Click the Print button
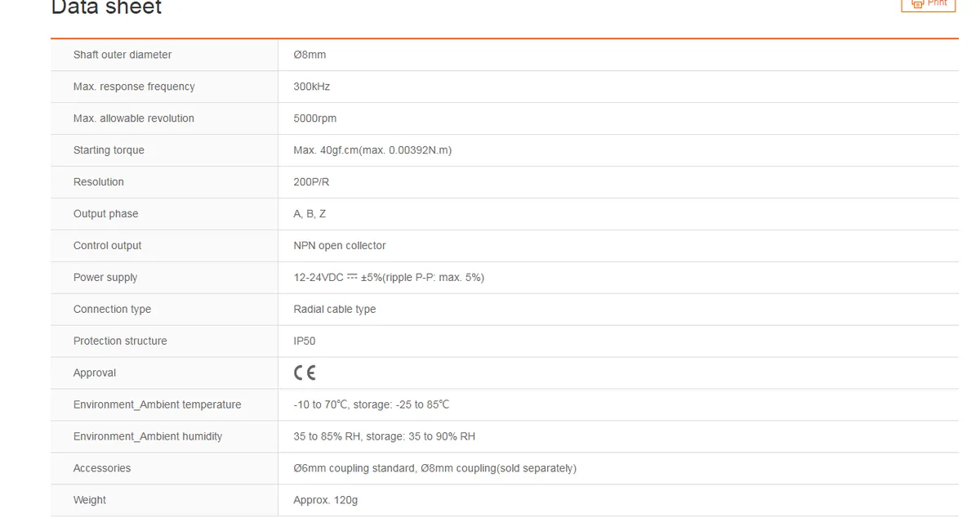980x518 pixels. pyautogui.click(x=929, y=3)
